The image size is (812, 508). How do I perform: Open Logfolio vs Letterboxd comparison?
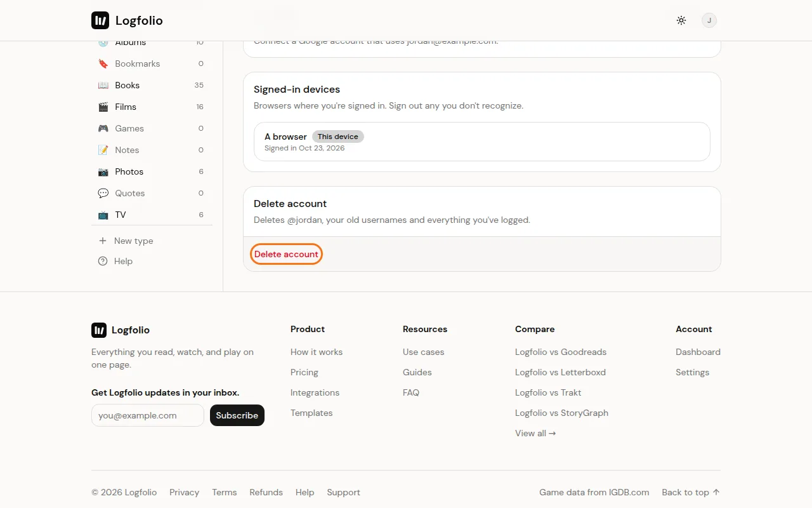(x=560, y=372)
